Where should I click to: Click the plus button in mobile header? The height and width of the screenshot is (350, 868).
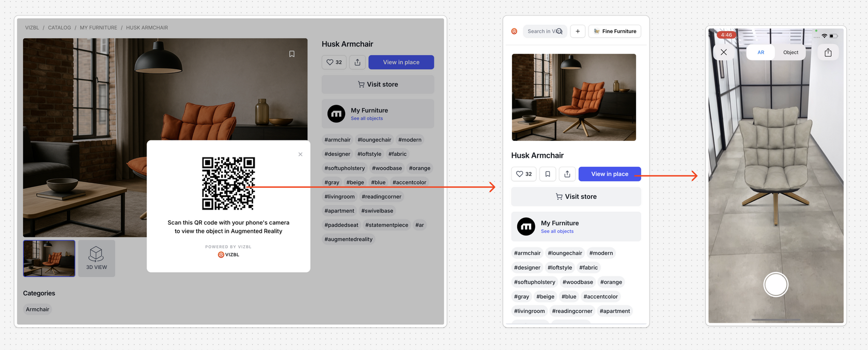tap(578, 31)
